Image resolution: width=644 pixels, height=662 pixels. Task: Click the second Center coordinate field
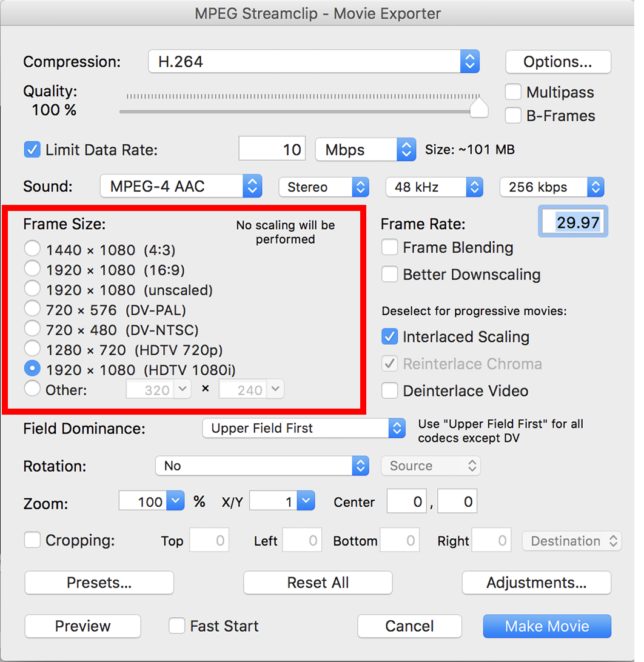(457, 501)
